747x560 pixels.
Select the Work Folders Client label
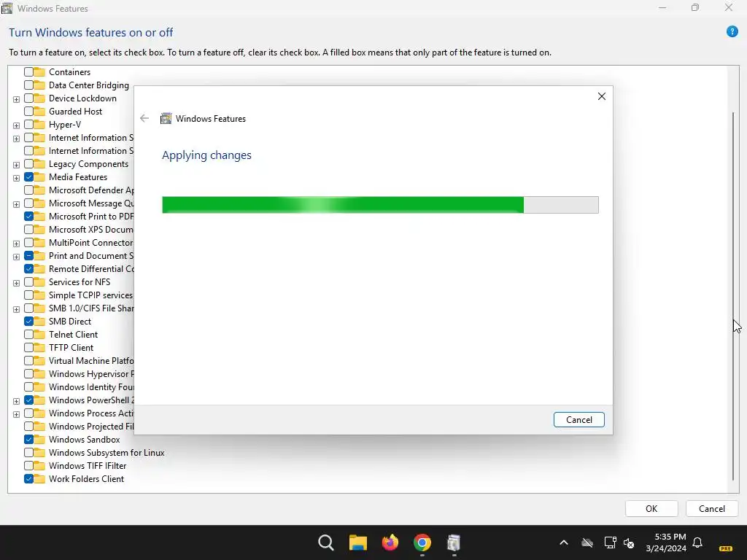click(86, 478)
